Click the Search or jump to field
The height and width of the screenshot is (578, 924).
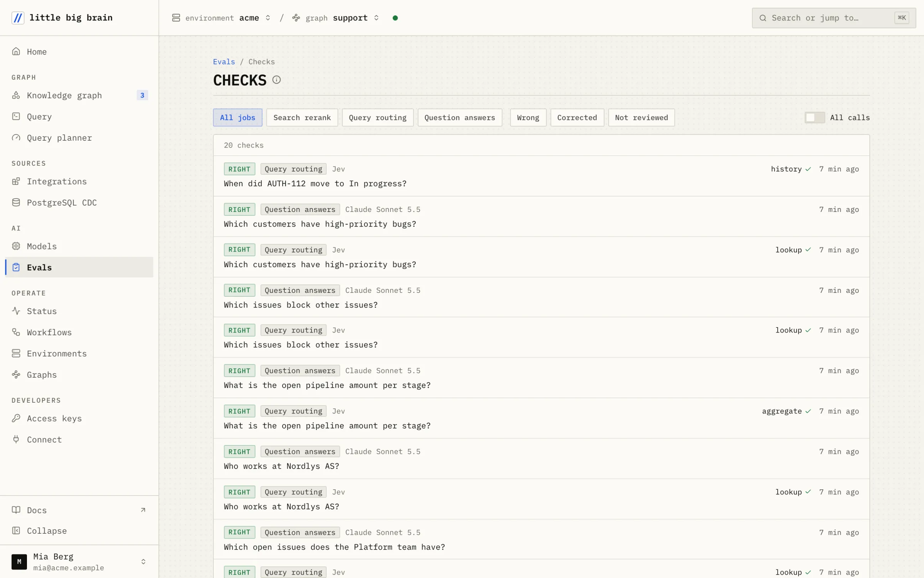tap(834, 18)
